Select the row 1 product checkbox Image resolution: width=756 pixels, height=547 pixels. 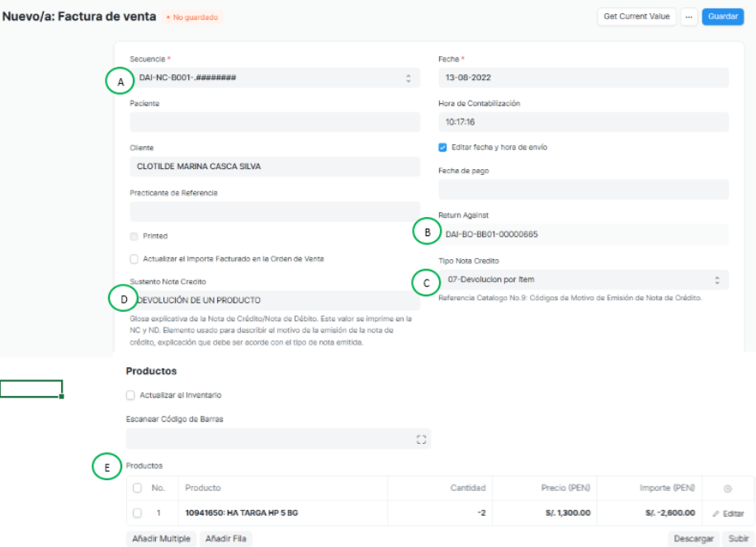[x=138, y=513]
